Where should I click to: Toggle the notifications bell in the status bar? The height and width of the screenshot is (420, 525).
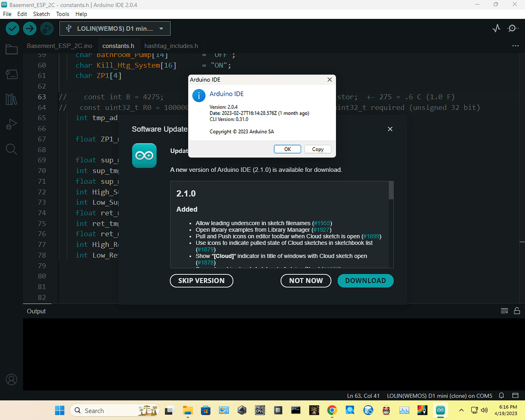501,396
